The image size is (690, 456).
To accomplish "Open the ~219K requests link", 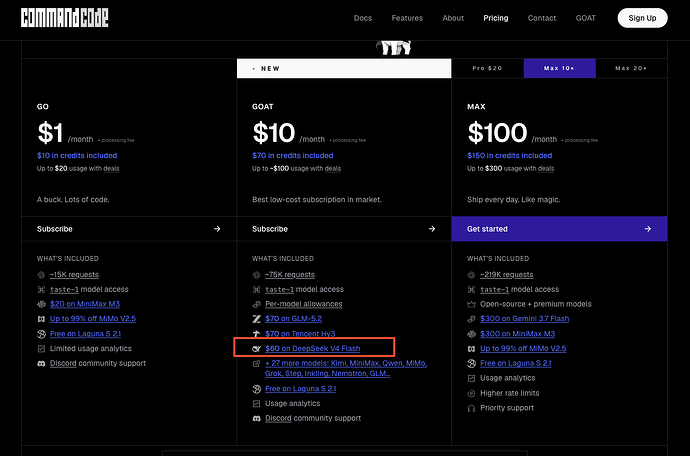I will [506, 275].
